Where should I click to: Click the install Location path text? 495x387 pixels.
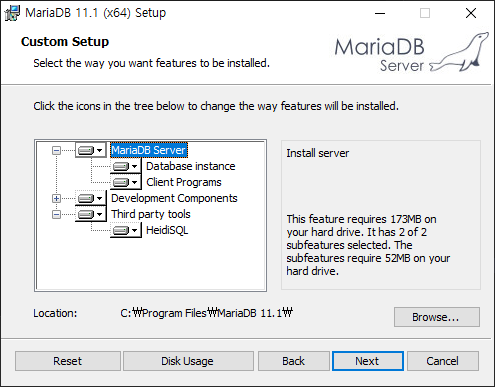pos(207,313)
